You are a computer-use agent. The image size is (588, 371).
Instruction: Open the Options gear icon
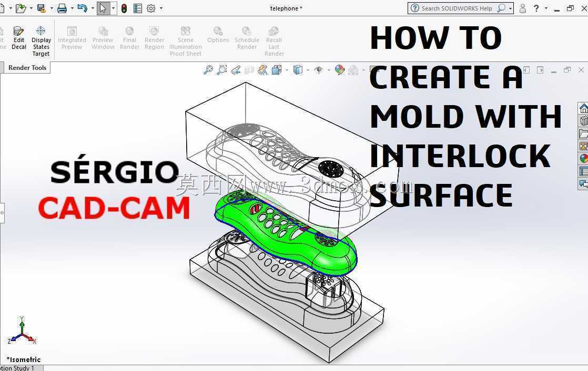point(151,8)
